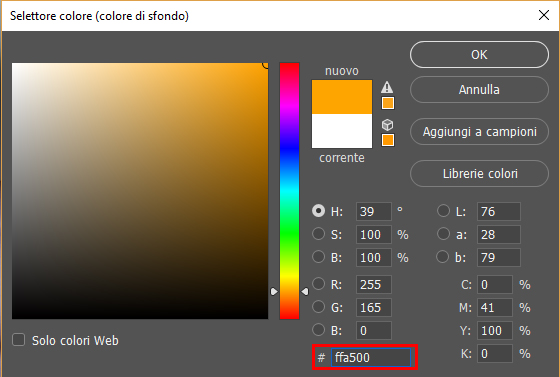
Task: Click the hue spectrum slider bar
Action: tap(289, 191)
